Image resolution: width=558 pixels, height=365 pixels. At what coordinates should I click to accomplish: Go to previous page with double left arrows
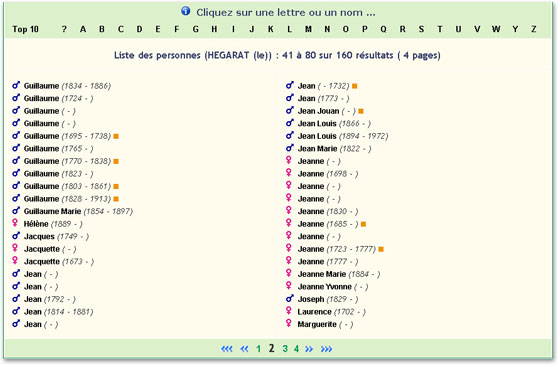point(244,349)
